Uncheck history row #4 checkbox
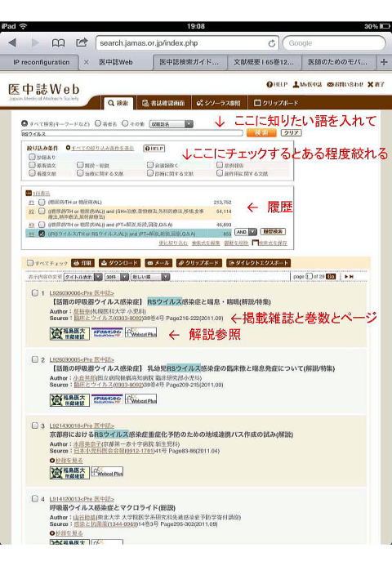 pyautogui.click(x=42, y=234)
